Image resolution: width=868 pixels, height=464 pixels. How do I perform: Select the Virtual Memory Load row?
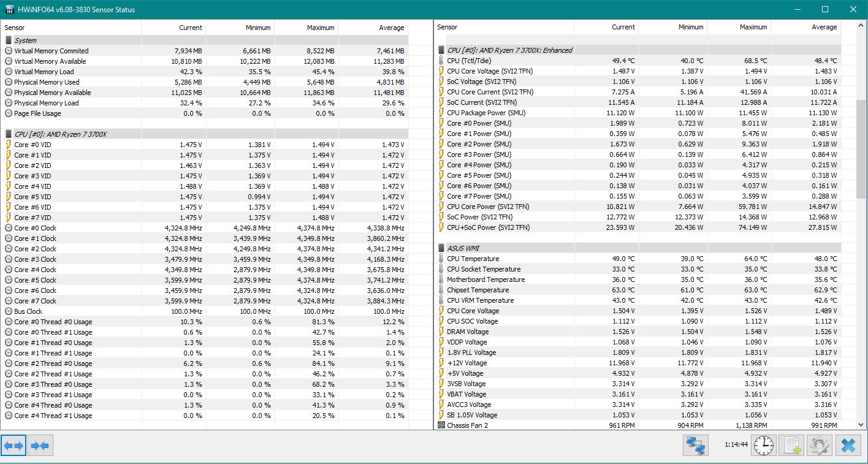205,72
